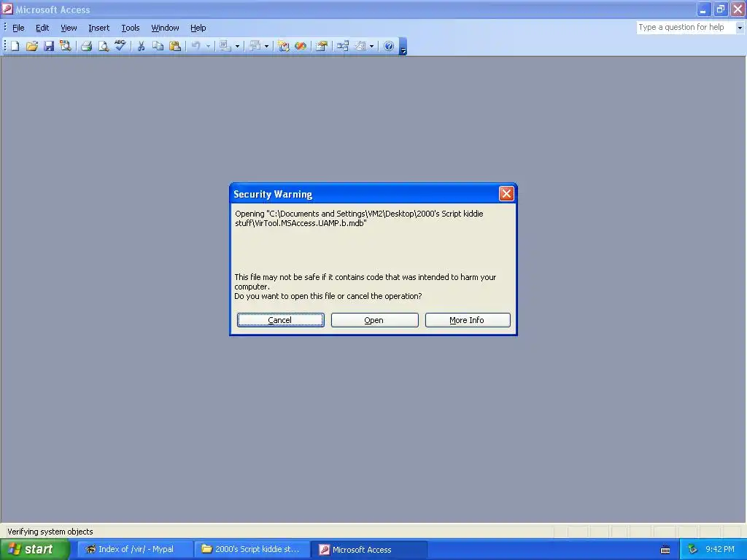Click Open in the Security Warning dialog
This screenshot has width=747, height=560.
coord(374,320)
